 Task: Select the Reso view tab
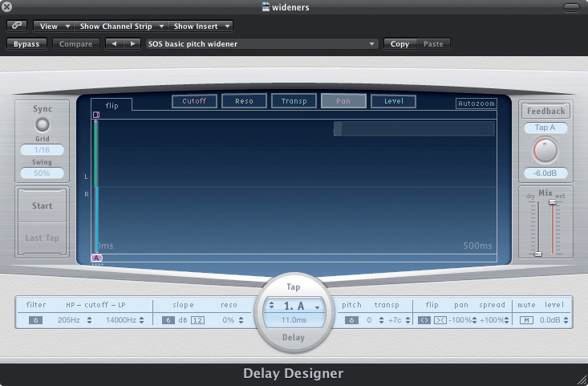click(x=244, y=101)
